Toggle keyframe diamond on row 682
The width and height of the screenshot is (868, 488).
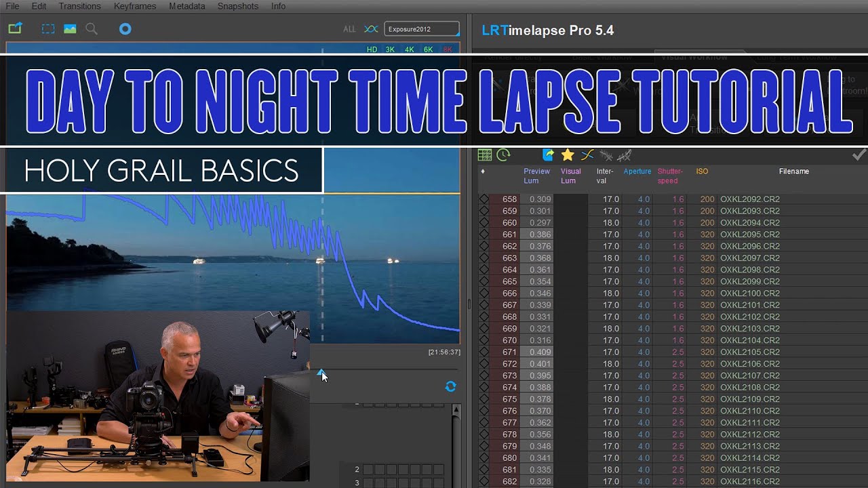[484, 481]
